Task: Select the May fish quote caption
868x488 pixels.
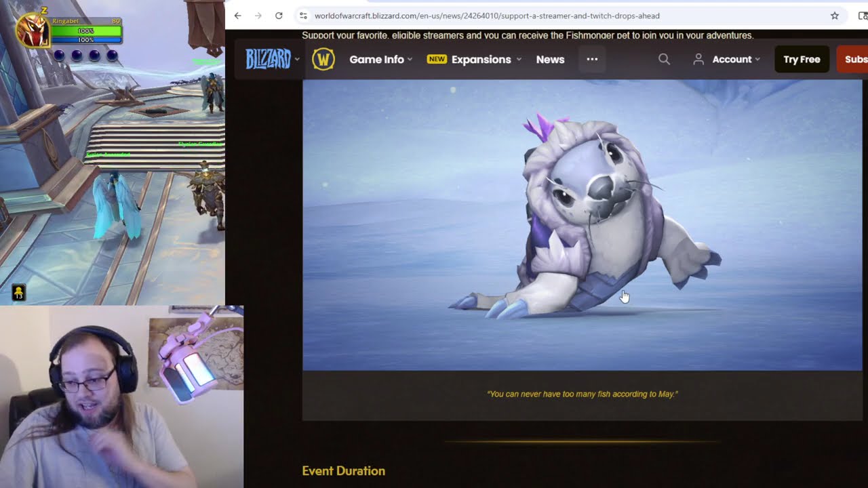Action: pyautogui.click(x=583, y=394)
